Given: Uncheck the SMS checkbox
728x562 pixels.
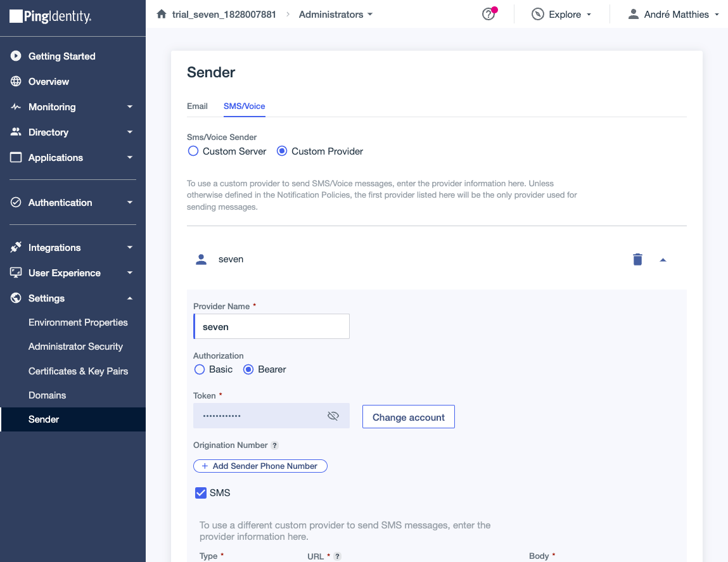Looking at the screenshot, I should (x=201, y=493).
